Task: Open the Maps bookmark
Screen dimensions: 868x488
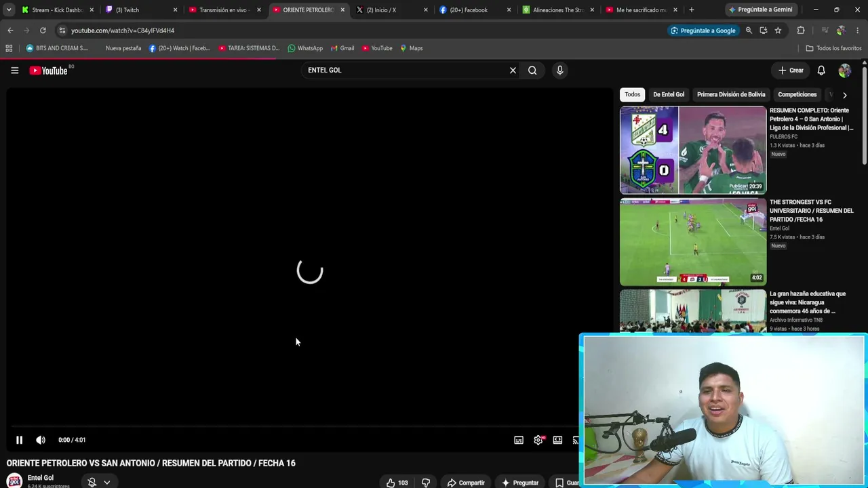Action: pyautogui.click(x=411, y=48)
